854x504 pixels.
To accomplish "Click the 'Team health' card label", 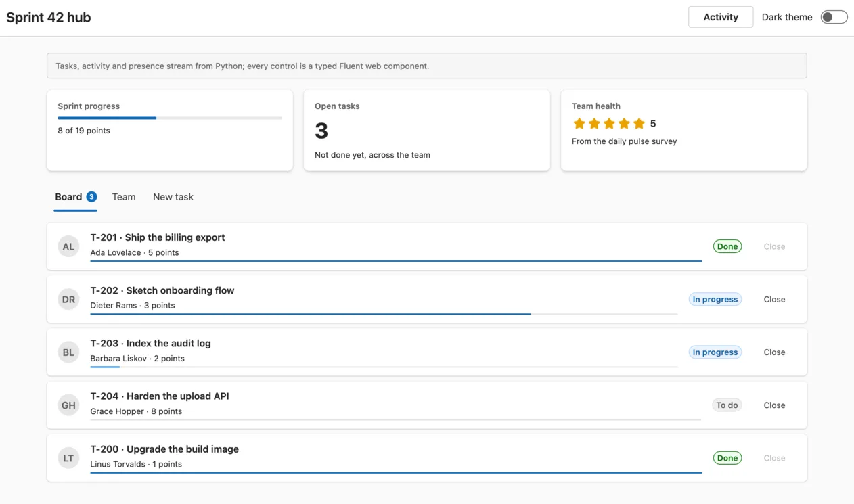I will (x=596, y=106).
